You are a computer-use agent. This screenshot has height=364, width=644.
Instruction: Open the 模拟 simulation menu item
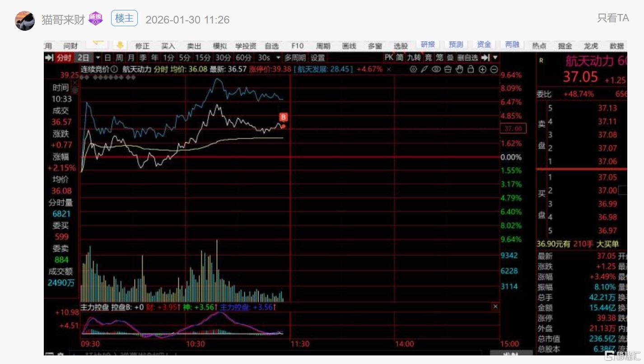point(220,46)
